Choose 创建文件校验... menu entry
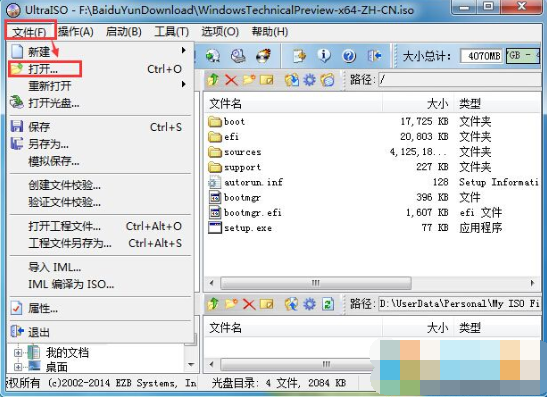This screenshot has height=397, width=547. [100, 185]
